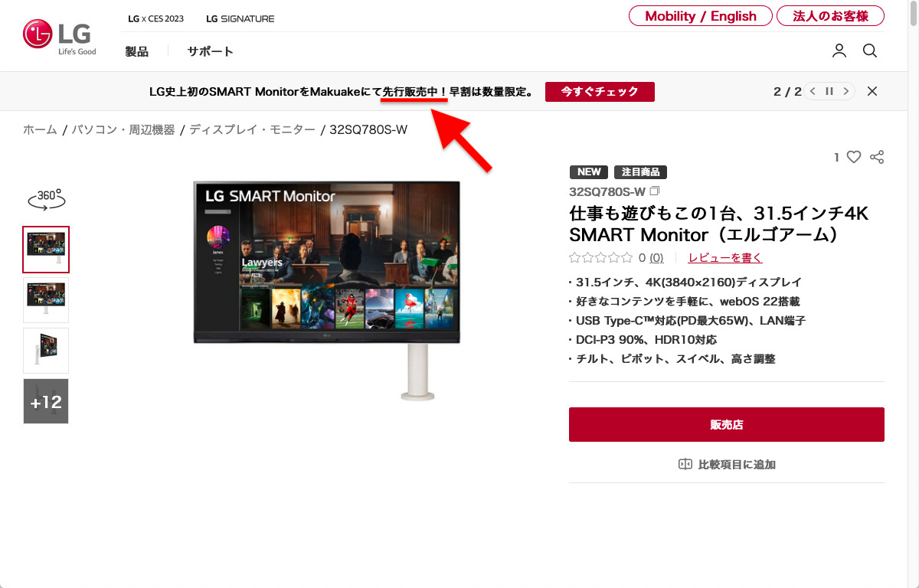Add to comparison with 比較項目に追加

[727, 465]
